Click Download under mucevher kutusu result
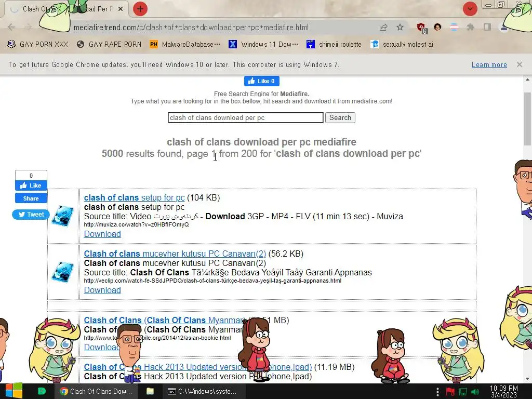This screenshot has height=399, width=532. [x=102, y=290]
